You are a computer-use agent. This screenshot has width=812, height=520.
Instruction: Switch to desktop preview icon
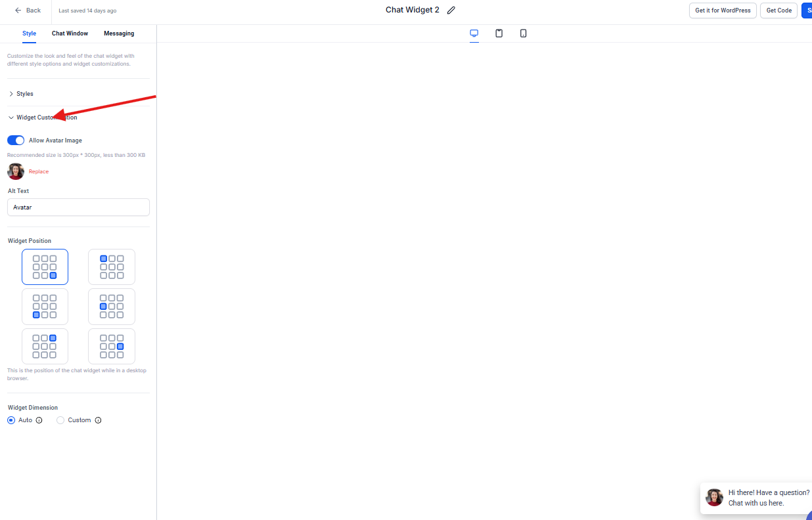tap(474, 33)
